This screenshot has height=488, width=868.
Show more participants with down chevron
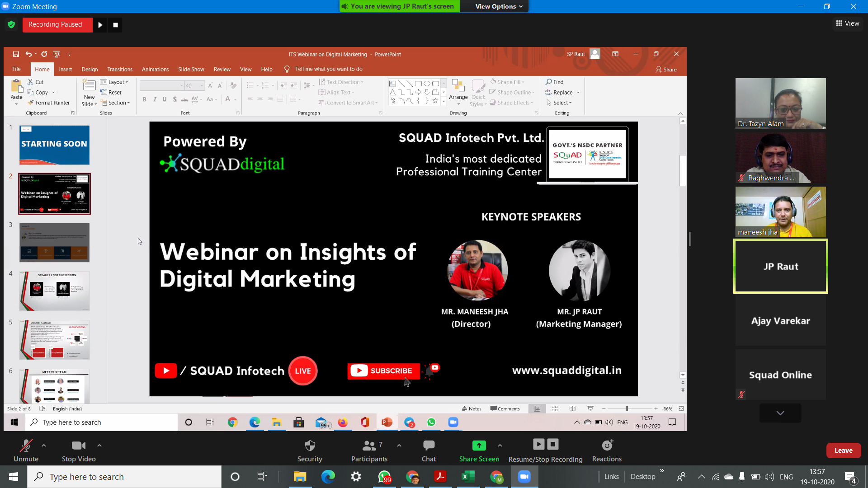(780, 413)
